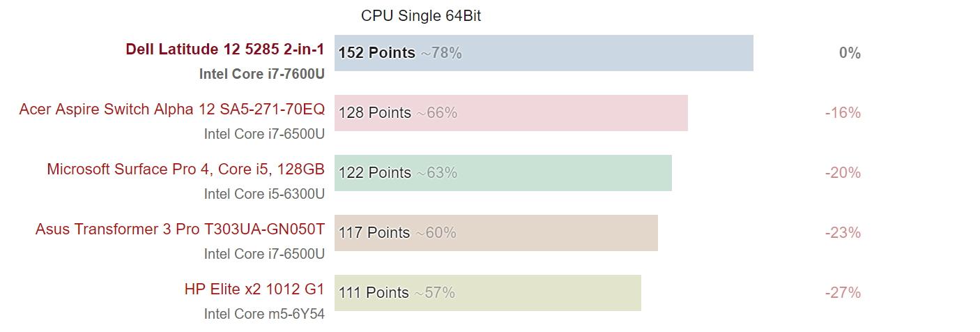Click the Intel Core m5-6Y54 label
Screen dimensions: 980x332
pyautogui.click(x=264, y=314)
